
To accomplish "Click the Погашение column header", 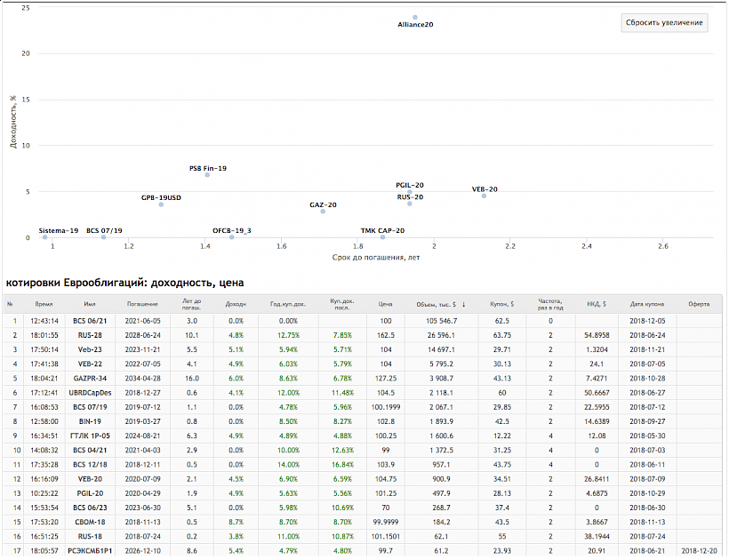I will click(x=142, y=304).
